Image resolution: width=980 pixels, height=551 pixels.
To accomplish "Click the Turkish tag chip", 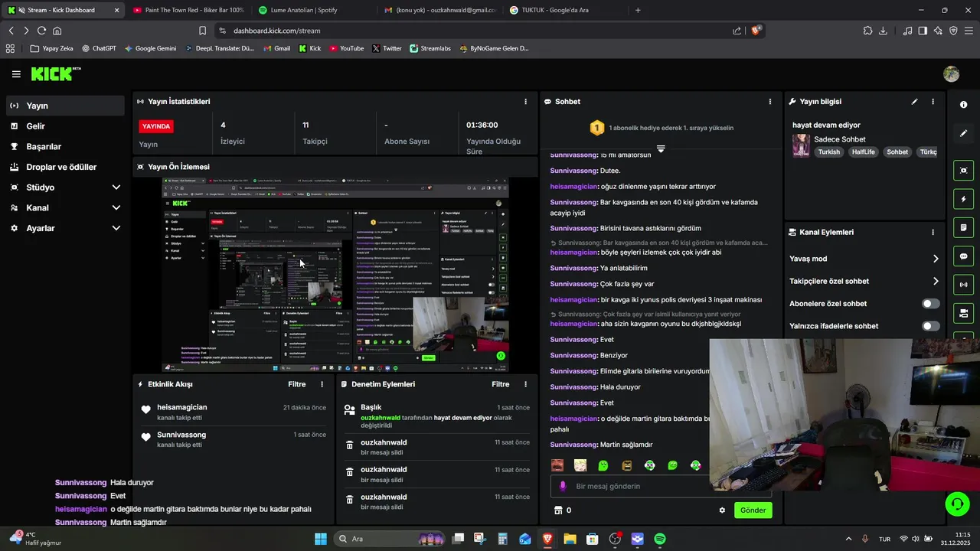I will [x=828, y=152].
